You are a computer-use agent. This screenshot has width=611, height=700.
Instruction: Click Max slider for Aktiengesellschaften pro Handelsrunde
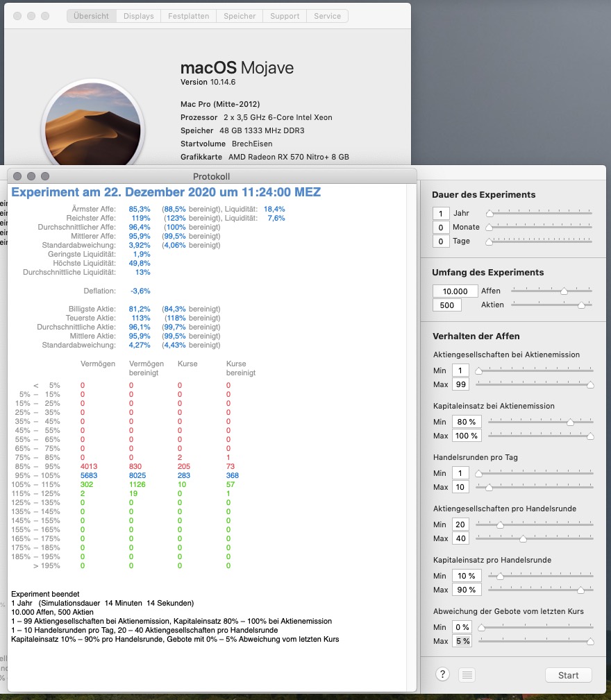pos(534,538)
